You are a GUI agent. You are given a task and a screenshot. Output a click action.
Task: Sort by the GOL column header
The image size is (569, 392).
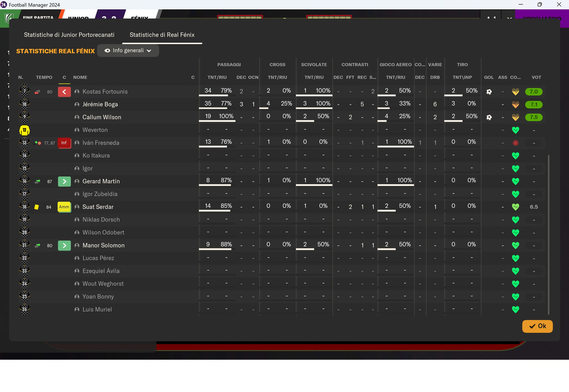pos(489,77)
